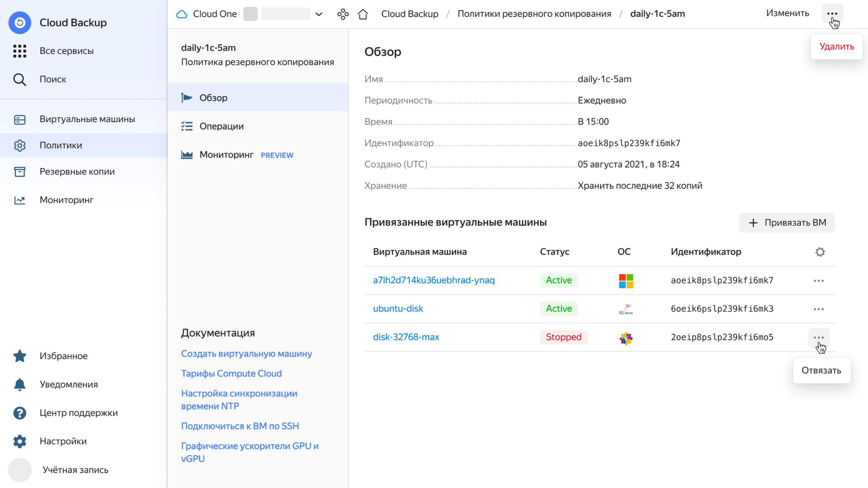Open the ubuntu-disk VM link
The width and height of the screenshot is (868, 488).
point(398,309)
